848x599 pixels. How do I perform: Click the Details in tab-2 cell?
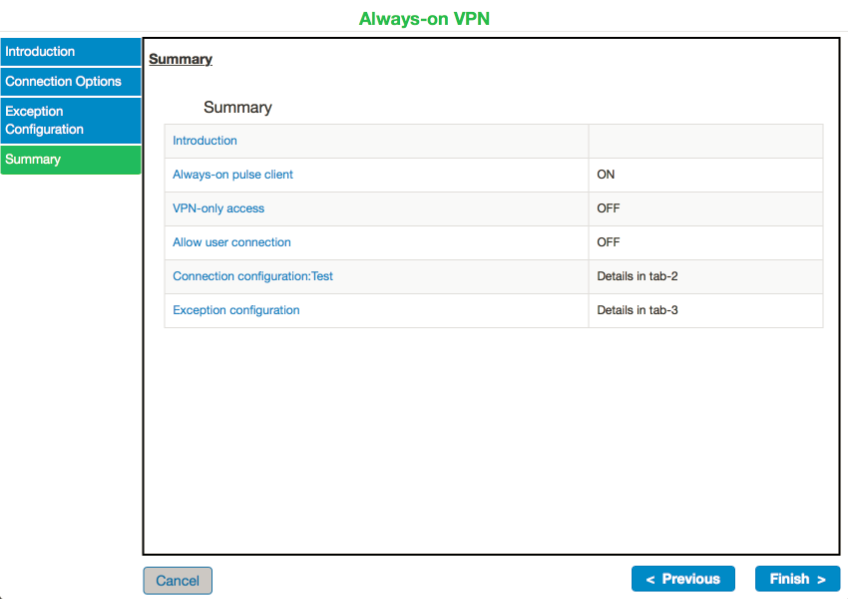pyautogui.click(x=637, y=277)
